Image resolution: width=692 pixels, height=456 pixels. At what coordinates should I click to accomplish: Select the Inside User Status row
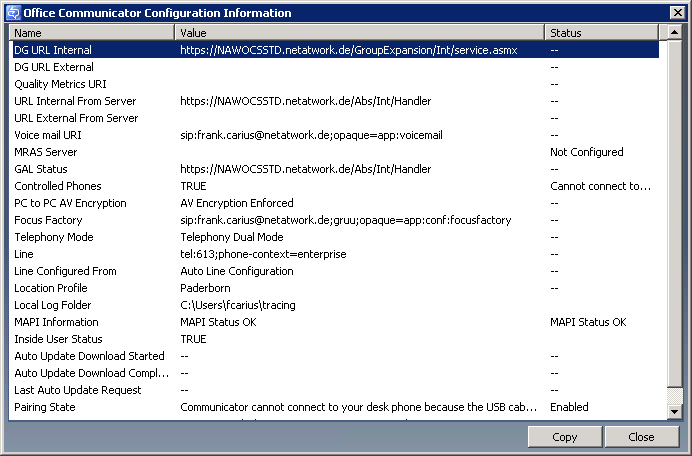(x=334, y=339)
